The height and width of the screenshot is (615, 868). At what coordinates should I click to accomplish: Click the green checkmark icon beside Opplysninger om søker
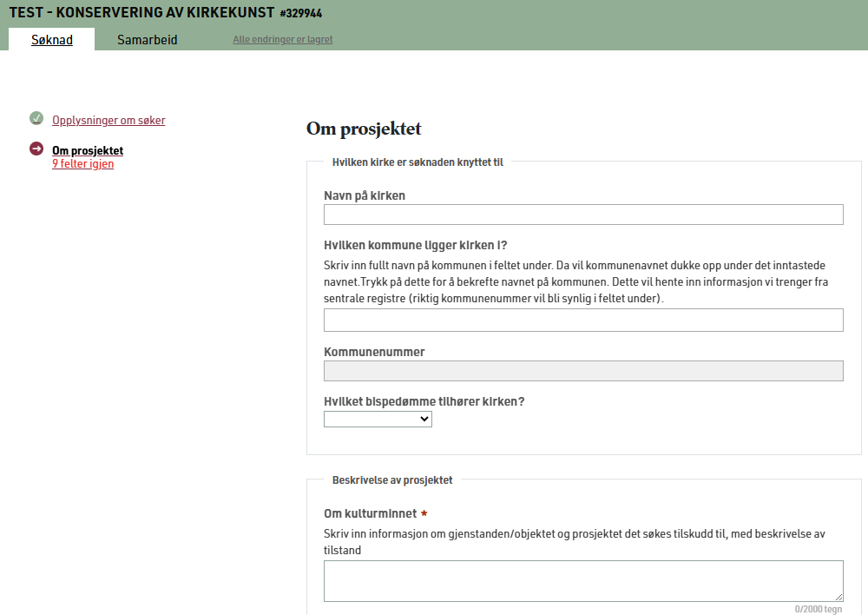(36, 119)
